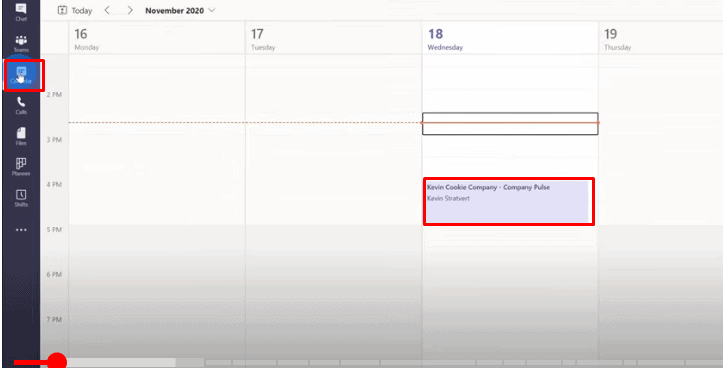Open the Calendar section in sidebar
Viewport: 723px width, 368px height.
(21, 75)
